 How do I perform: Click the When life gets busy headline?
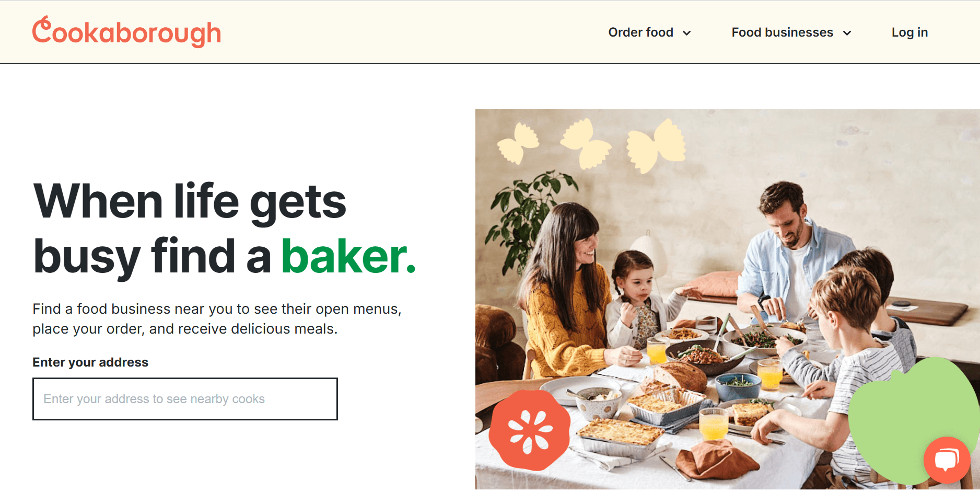tap(225, 229)
